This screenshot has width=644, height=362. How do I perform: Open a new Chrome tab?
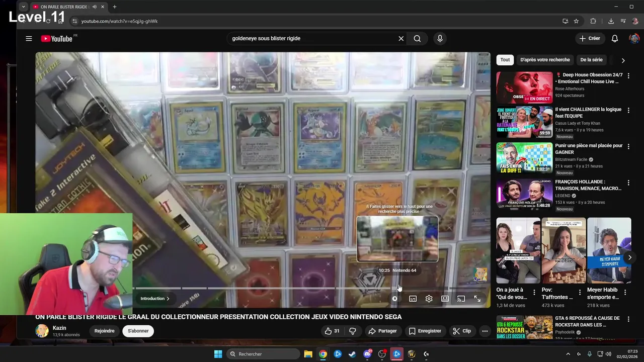tap(115, 7)
